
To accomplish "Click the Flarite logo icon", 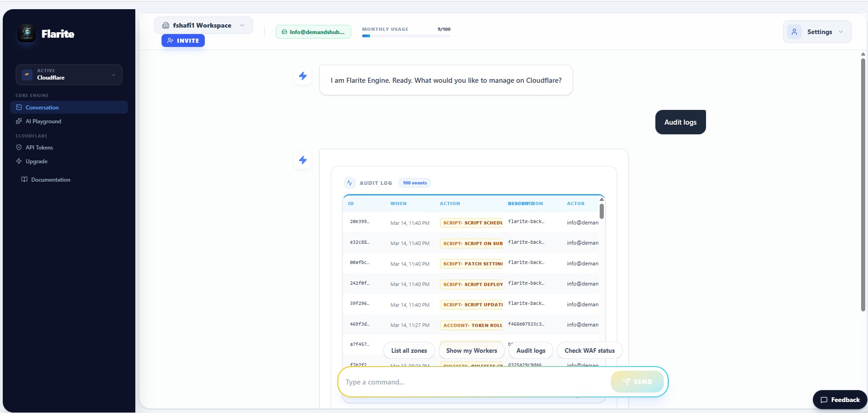I will (x=27, y=33).
